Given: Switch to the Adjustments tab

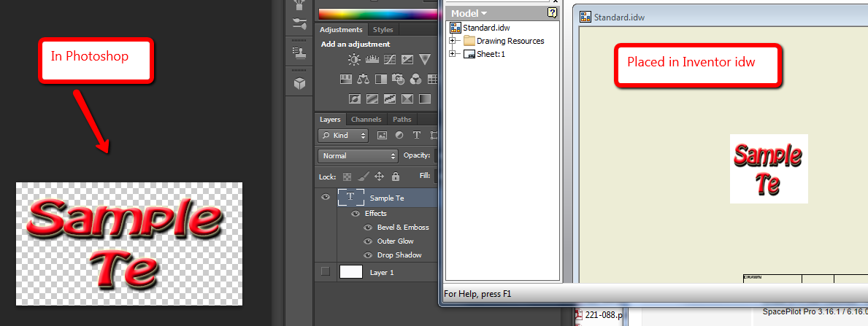Looking at the screenshot, I should (x=341, y=30).
